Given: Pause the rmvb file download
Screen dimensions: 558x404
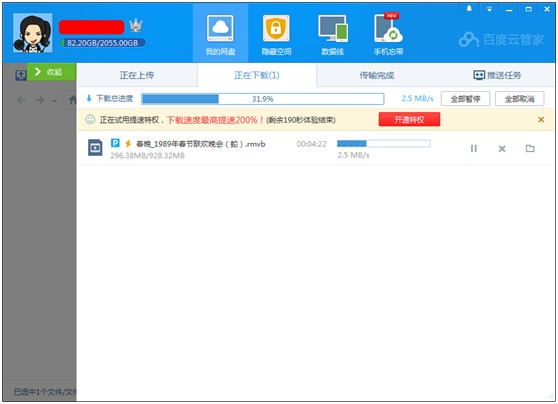Looking at the screenshot, I should [474, 148].
